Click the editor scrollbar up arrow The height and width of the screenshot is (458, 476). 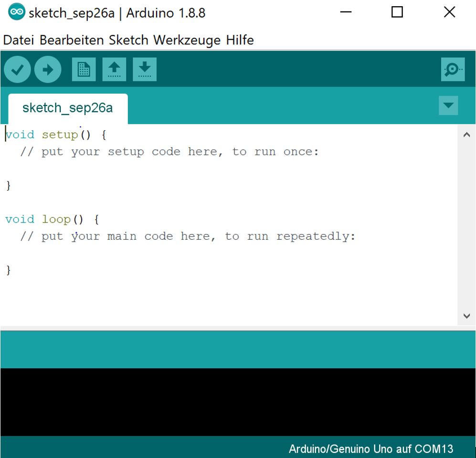coord(466,135)
